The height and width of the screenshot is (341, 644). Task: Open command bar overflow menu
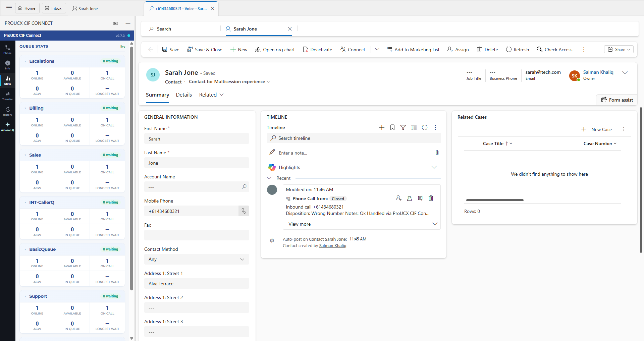(584, 50)
